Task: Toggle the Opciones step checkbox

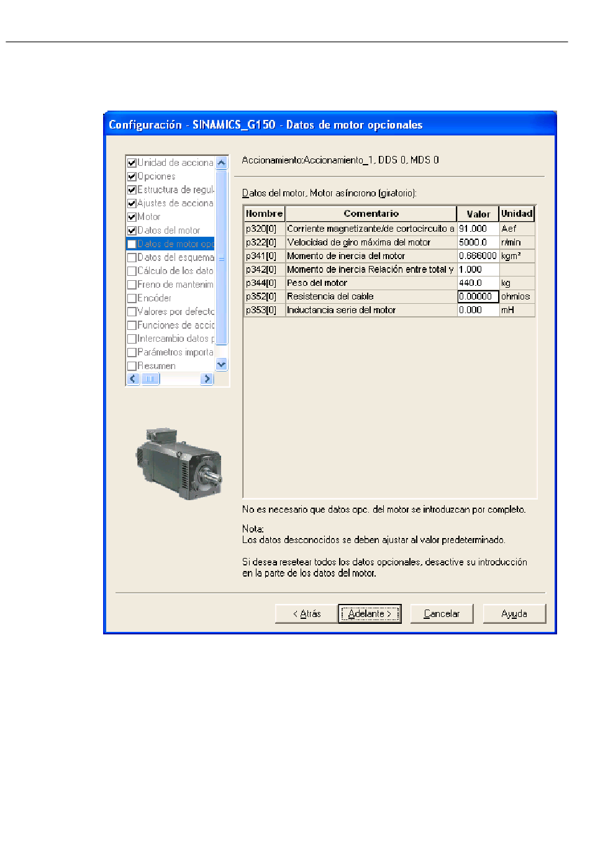Action: click(132, 176)
